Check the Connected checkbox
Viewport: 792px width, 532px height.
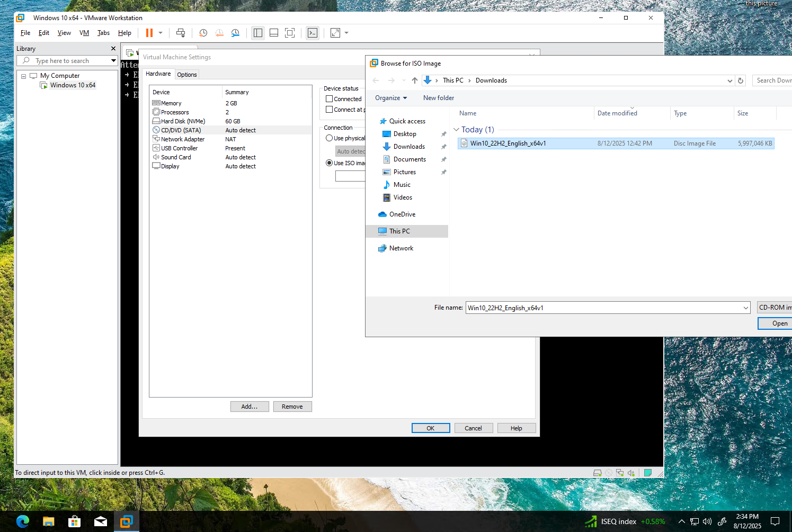329,99
